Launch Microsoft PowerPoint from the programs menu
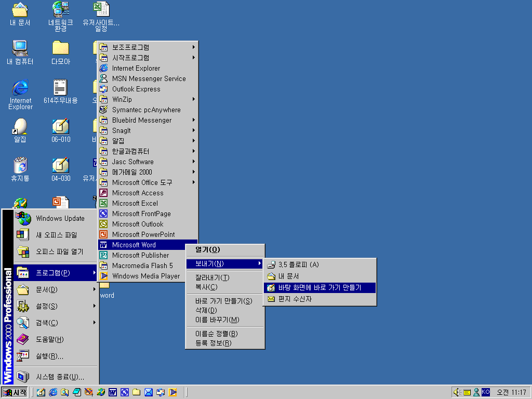The image size is (532, 399). click(148, 234)
